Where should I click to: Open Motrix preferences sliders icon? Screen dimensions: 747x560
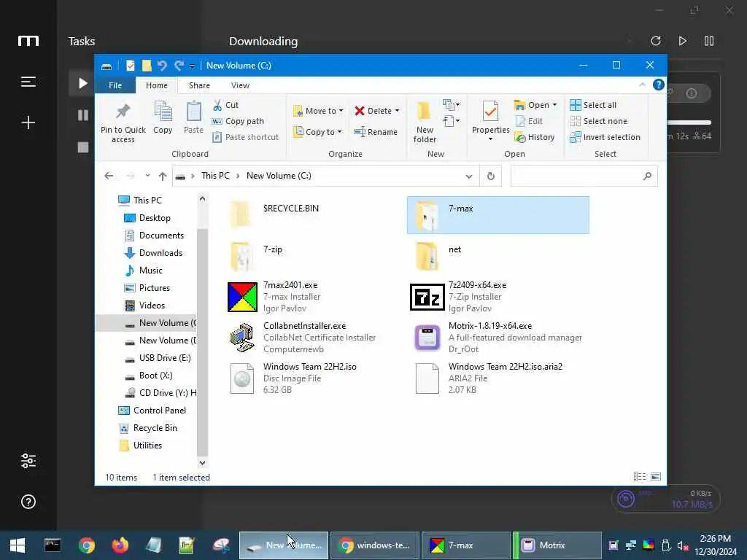(28, 461)
